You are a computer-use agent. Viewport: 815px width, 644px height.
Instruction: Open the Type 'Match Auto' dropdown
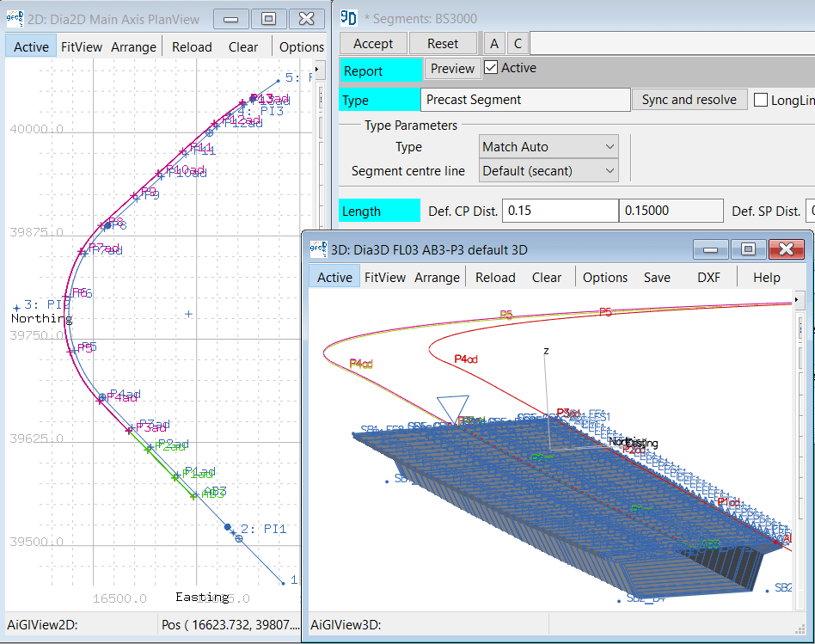[548, 147]
